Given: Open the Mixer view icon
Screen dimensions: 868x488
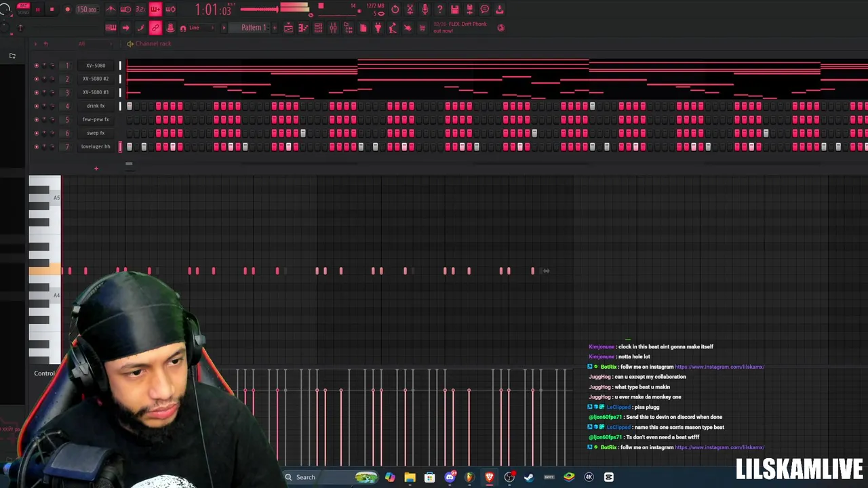Looking at the screenshot, I should coord(333,28).
